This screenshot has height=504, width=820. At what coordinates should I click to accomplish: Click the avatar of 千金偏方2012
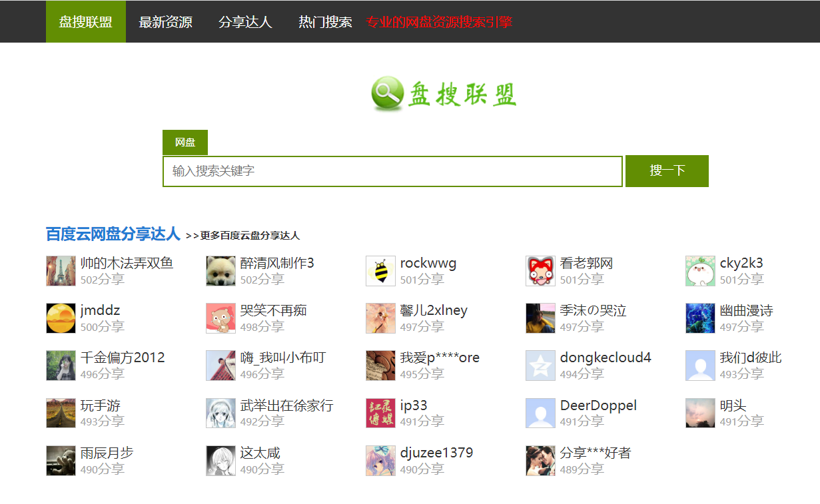tap(61, 366)
